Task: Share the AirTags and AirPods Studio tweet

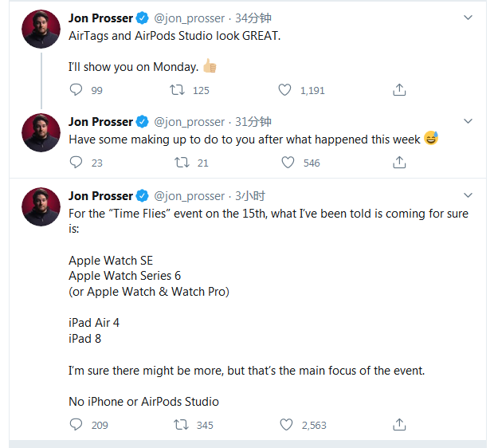Action: pyautogui.click(x=400, y=90)
